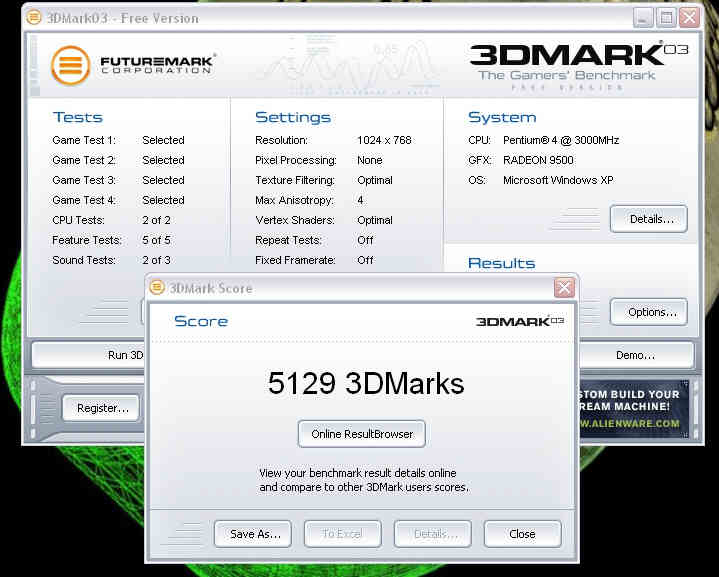
Task: Click the Futuremark orange logo icon
Action: [70, 66]
